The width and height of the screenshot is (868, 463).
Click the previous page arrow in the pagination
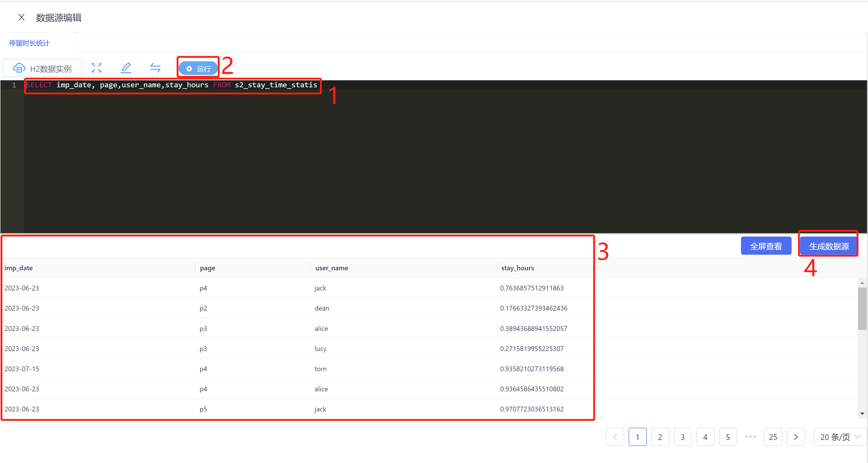[615, 437]
